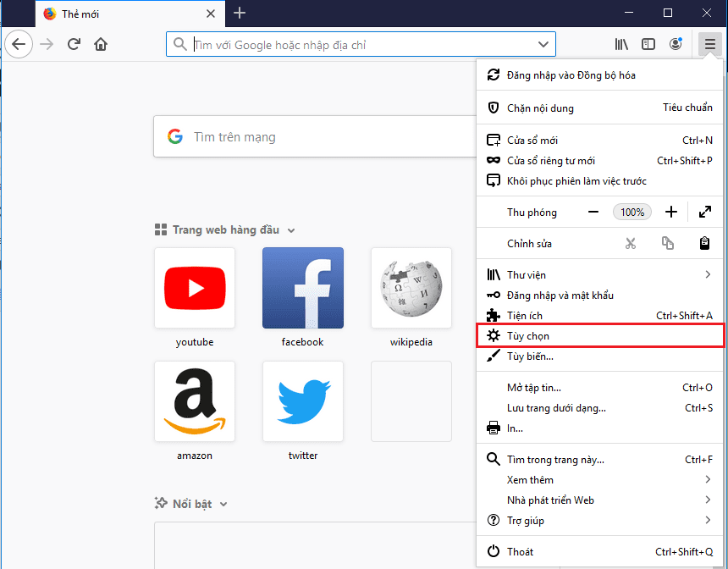Viewport: 728px width, 569px height.
Task: Expand the address bar dropdown arrow
Action: (543, 44)
